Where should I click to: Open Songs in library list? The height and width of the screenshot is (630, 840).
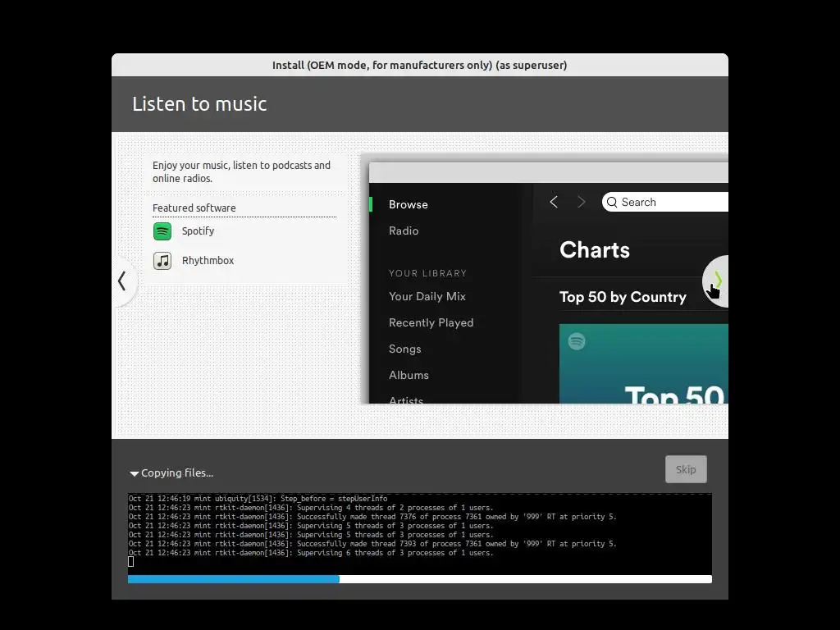(x=405, y=349)
